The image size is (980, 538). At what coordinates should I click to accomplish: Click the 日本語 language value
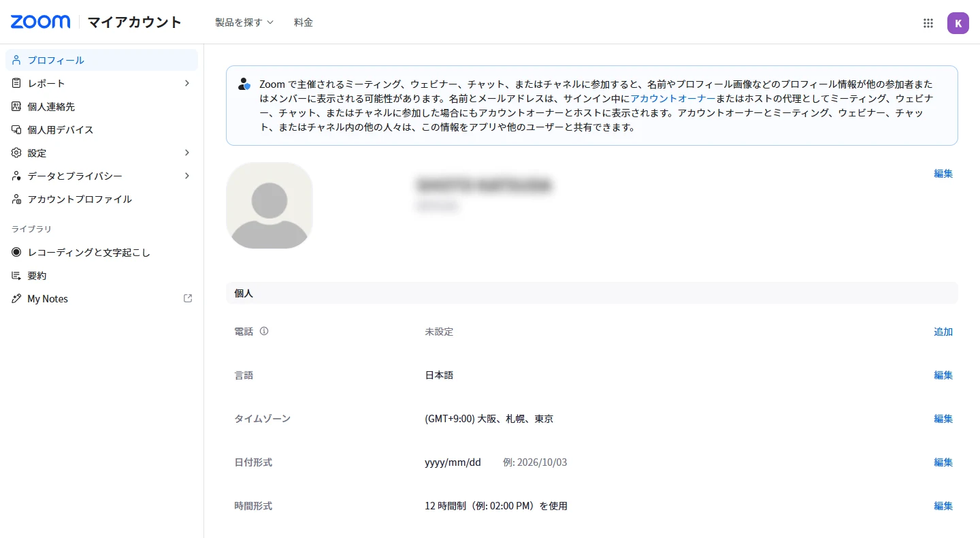tap(439, 375)
